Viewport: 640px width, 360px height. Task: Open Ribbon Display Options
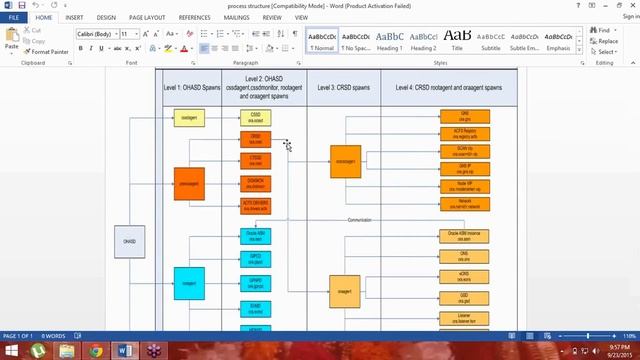(x=592, y=6)
